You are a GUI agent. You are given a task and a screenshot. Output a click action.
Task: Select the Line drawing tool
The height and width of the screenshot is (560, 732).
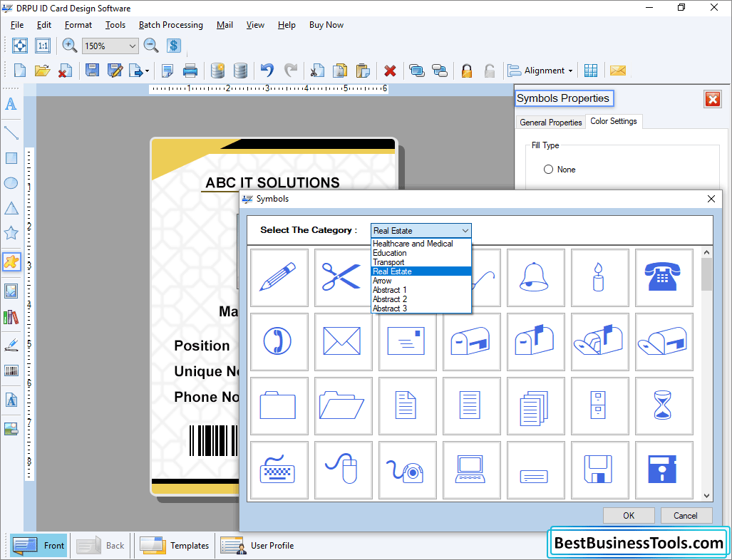[x=11, y=133]
